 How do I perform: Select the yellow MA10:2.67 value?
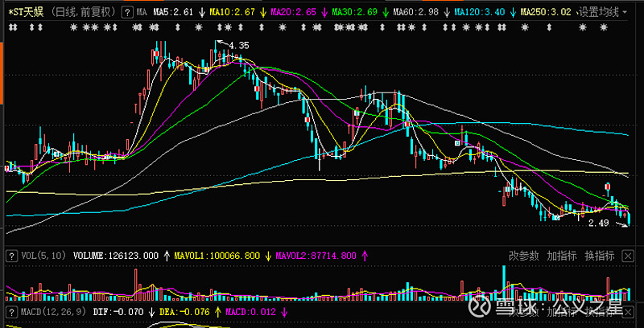pyautogui.click(x=233, y=13)
